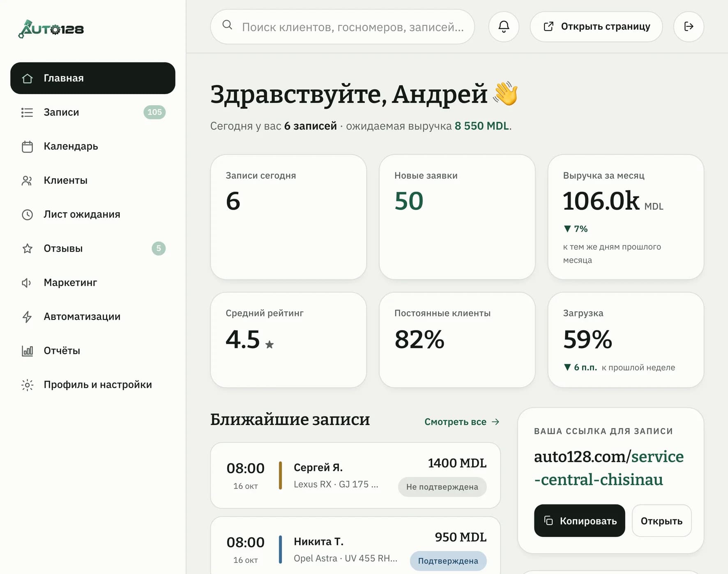Open the Загрузка card
This screenshot has height=574, width=728.
click(626, 340)
